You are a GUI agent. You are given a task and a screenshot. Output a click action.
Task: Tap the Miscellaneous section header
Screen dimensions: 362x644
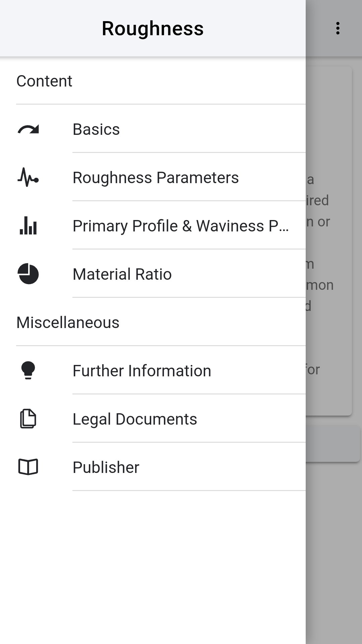click(68, 323)
